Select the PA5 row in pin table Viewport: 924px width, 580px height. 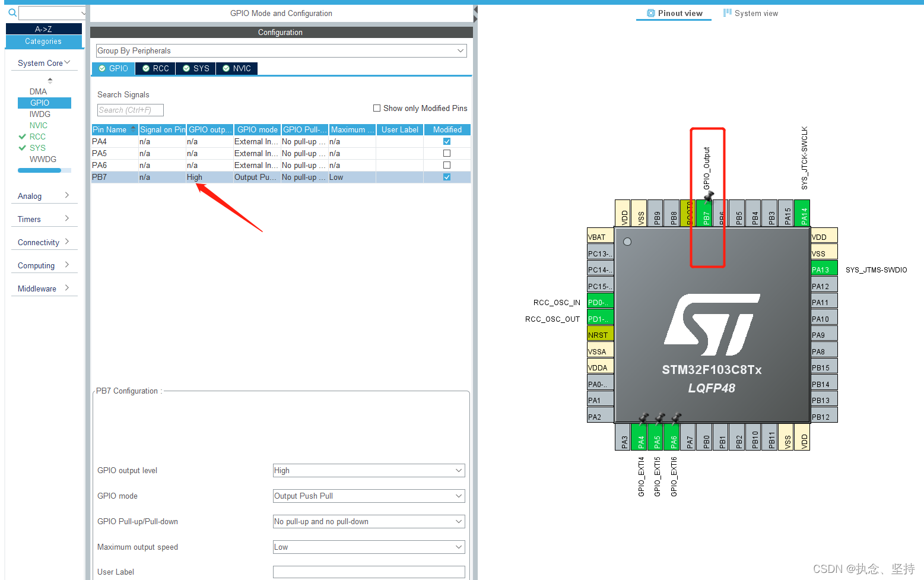(x=281, y=153)
